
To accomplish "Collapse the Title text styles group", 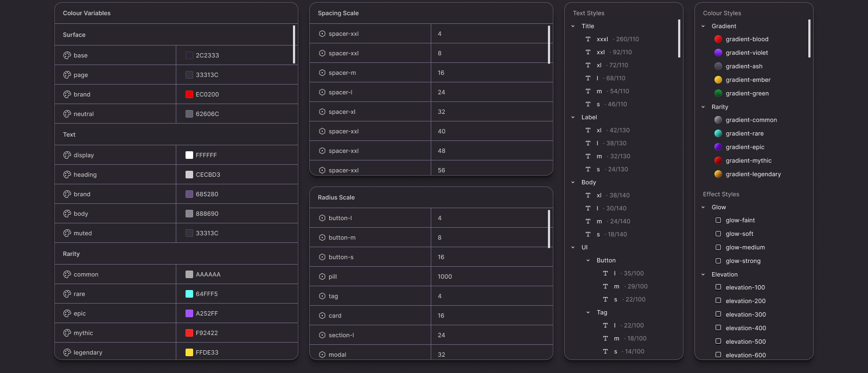I will click(573, 26).
